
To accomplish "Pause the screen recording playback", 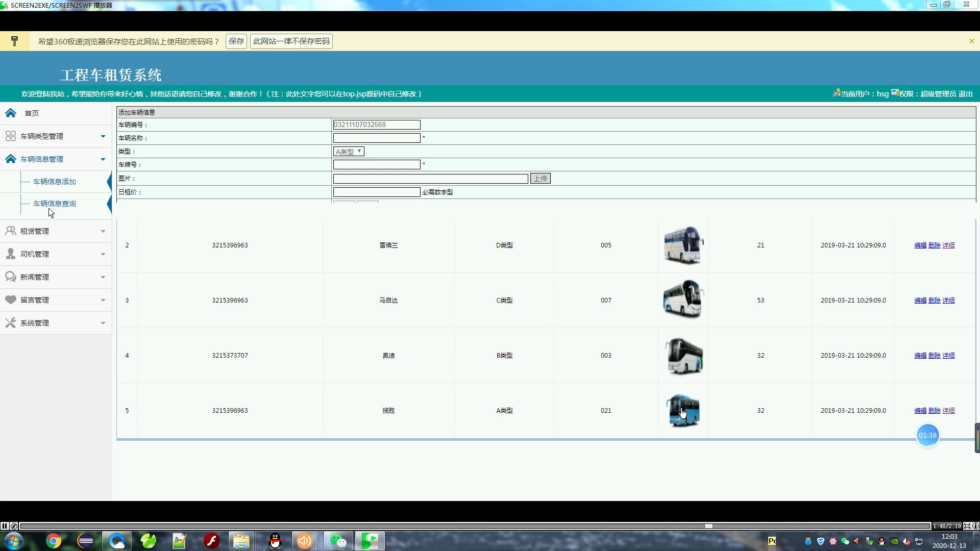I will (x=5, y=526).
